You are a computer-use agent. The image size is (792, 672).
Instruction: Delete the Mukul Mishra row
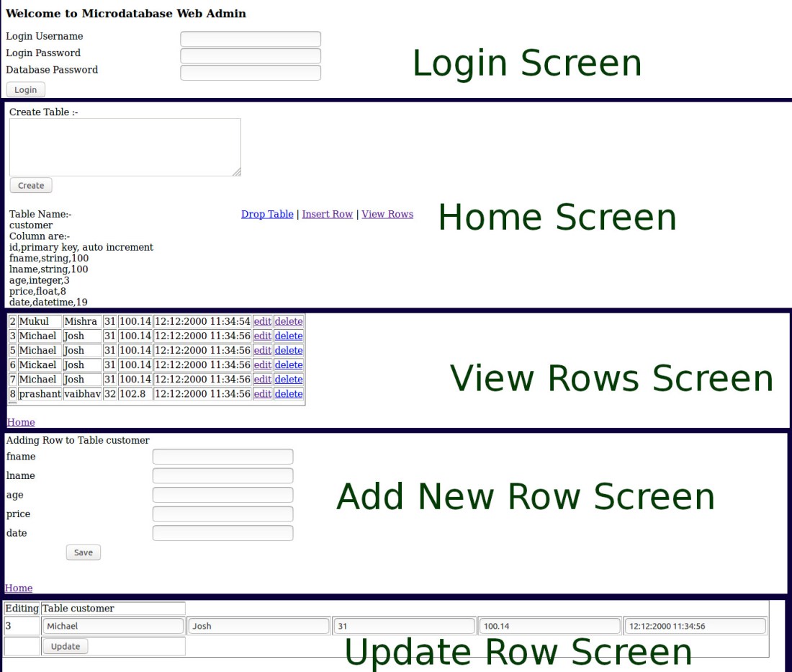pos(289,321)
